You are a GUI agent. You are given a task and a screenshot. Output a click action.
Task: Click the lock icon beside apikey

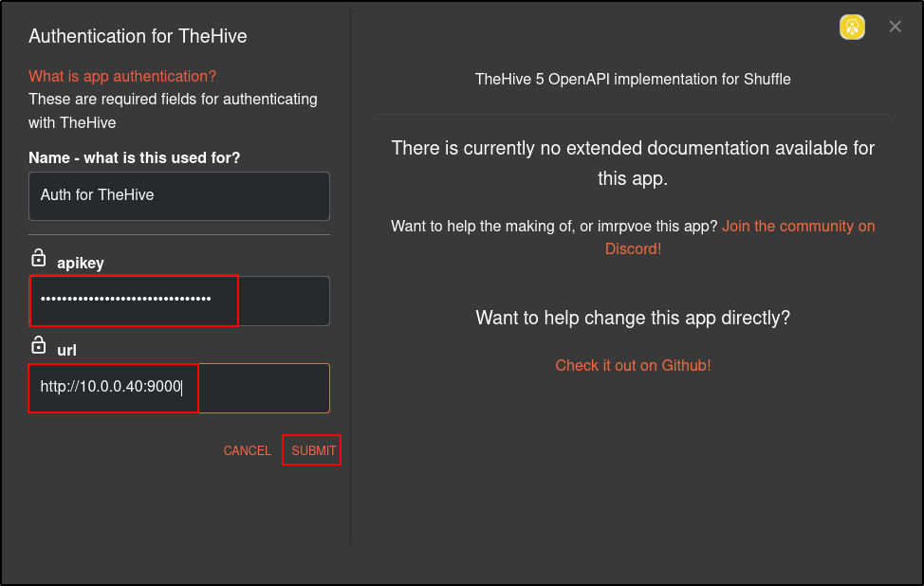38,258
